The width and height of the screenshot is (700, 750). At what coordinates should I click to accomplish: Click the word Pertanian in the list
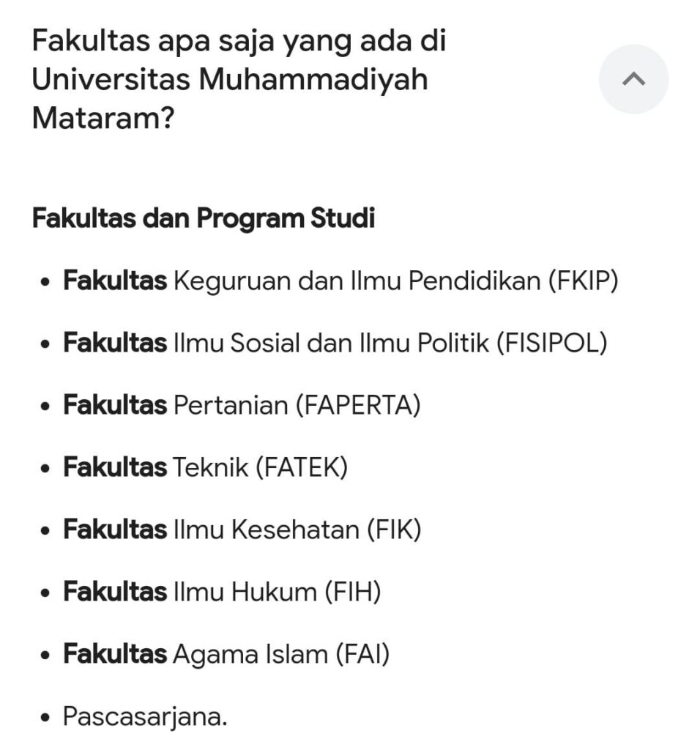pos(230,405)
